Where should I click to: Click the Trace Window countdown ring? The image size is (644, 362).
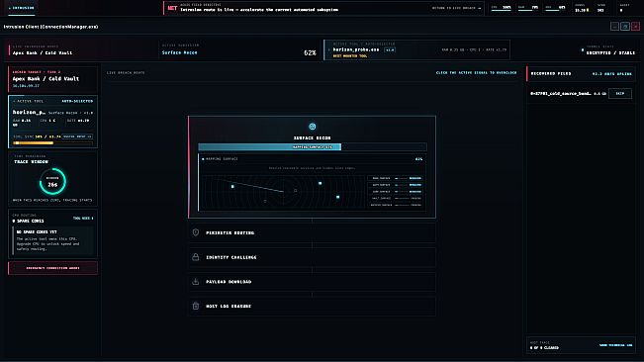point(52,181)
